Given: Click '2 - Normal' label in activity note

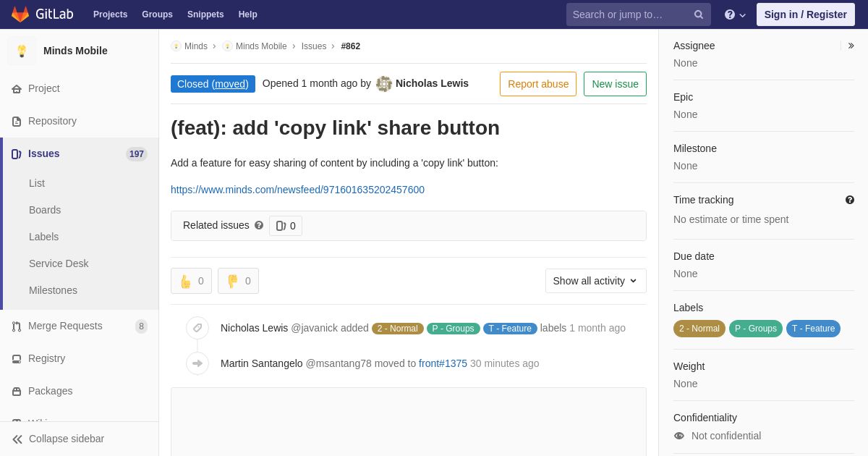Looking at the screenshot, I should tap(398, 329).
